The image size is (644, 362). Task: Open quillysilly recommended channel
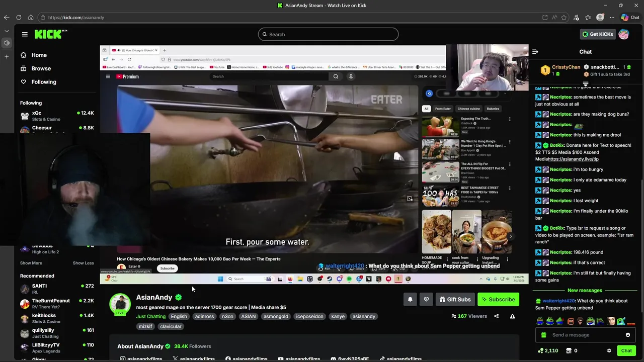tap(57, 333)
